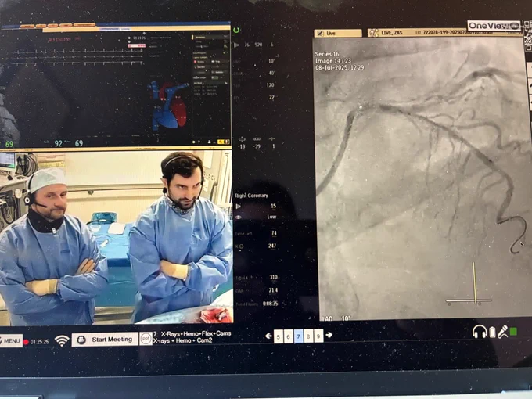Click the cath lab camera video feed
Viewport: 532px width, 399px height.
115,237
